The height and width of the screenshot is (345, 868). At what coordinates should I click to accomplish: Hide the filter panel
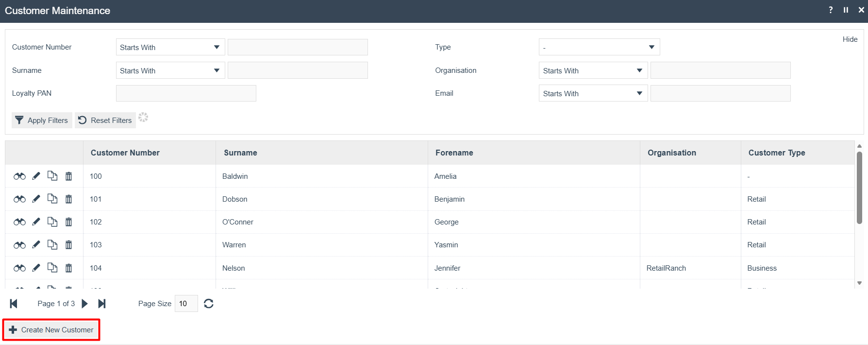pos(850,39)
